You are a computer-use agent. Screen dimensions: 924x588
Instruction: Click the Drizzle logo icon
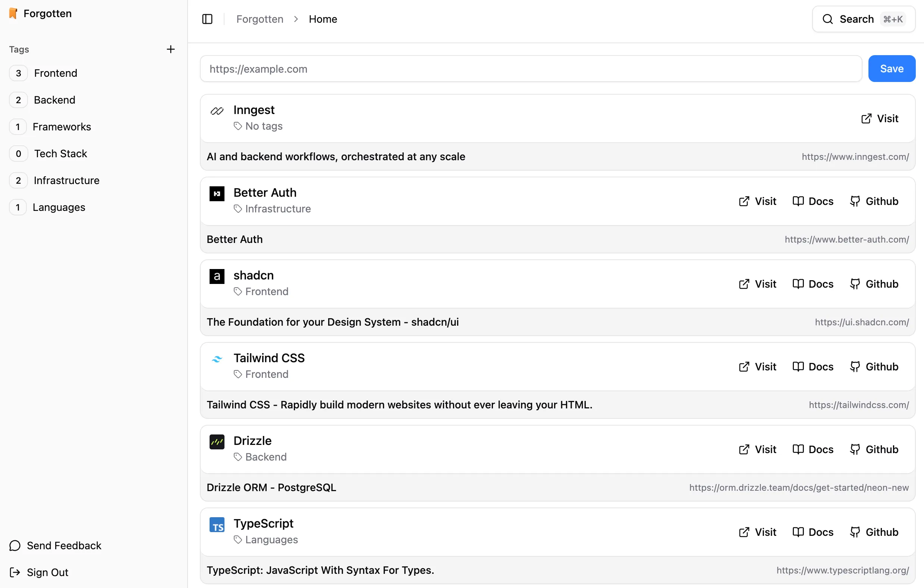tap(217, 442)
